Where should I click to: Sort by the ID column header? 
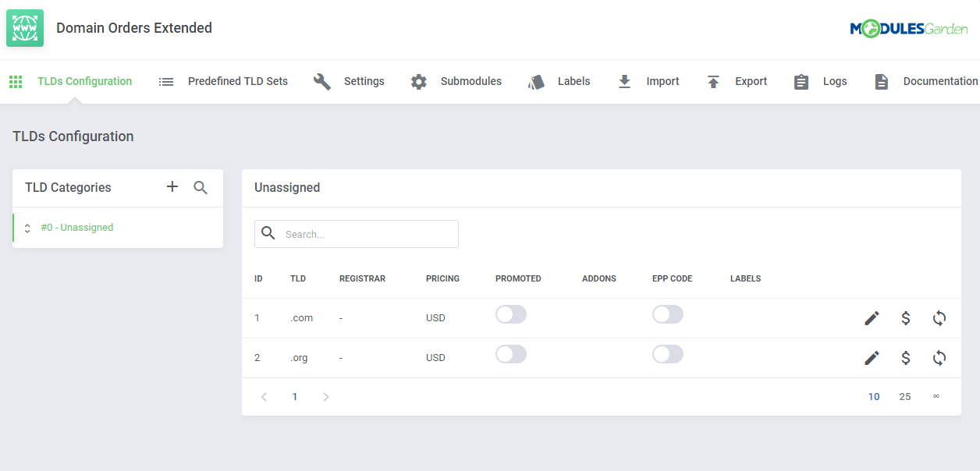pyautogui.click(x=258, y=278)
